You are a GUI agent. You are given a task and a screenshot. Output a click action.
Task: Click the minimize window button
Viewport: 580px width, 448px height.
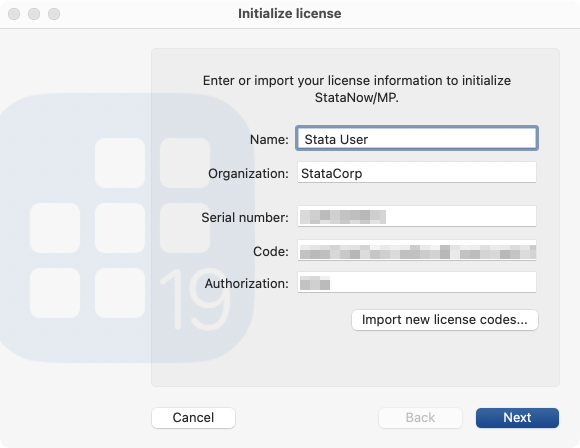click(34, 14)
